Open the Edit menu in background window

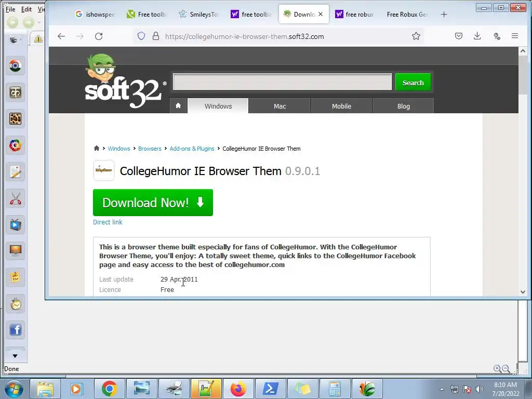26,9
